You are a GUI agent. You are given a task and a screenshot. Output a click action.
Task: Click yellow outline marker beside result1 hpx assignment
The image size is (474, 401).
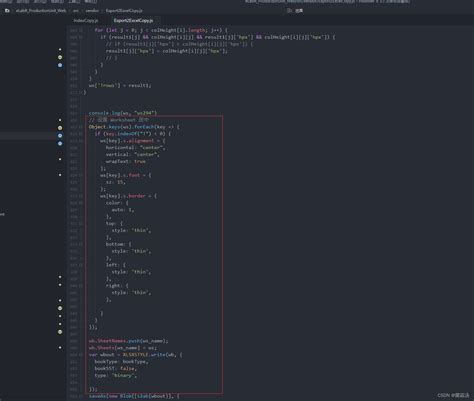60,57
